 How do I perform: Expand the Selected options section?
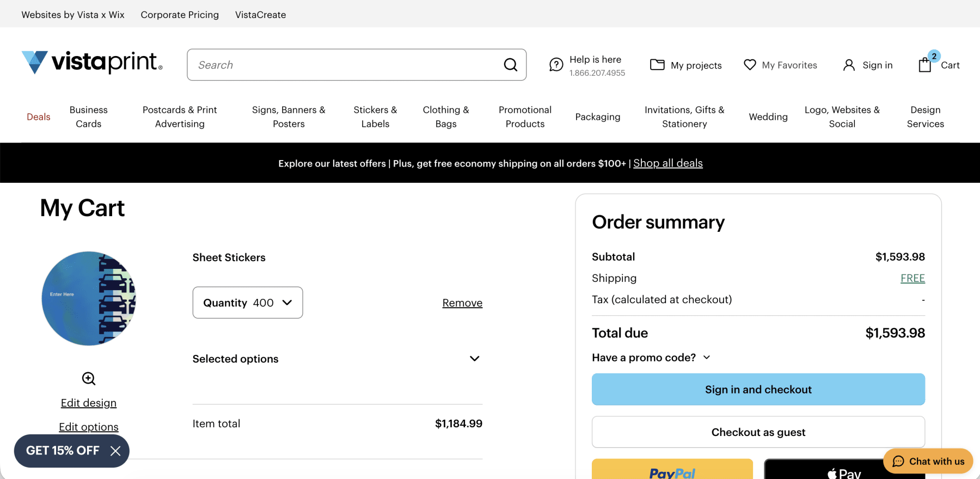338,359
